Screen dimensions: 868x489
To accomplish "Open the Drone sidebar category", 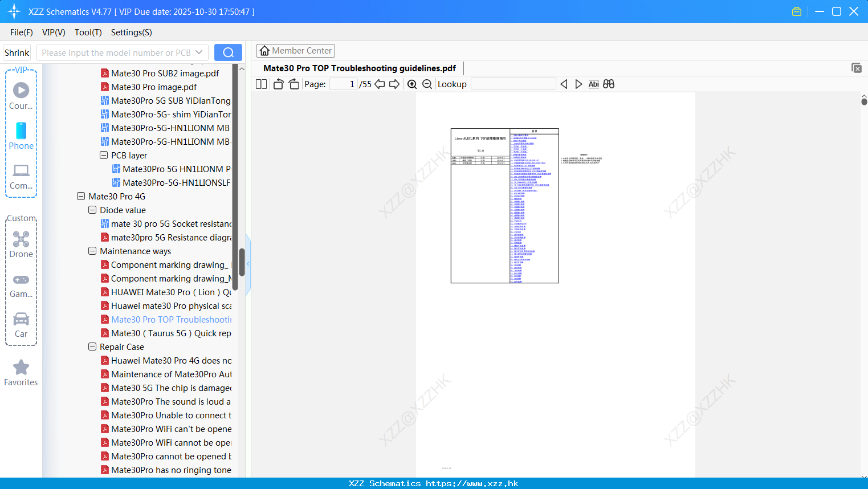I will tap(21, 244).
